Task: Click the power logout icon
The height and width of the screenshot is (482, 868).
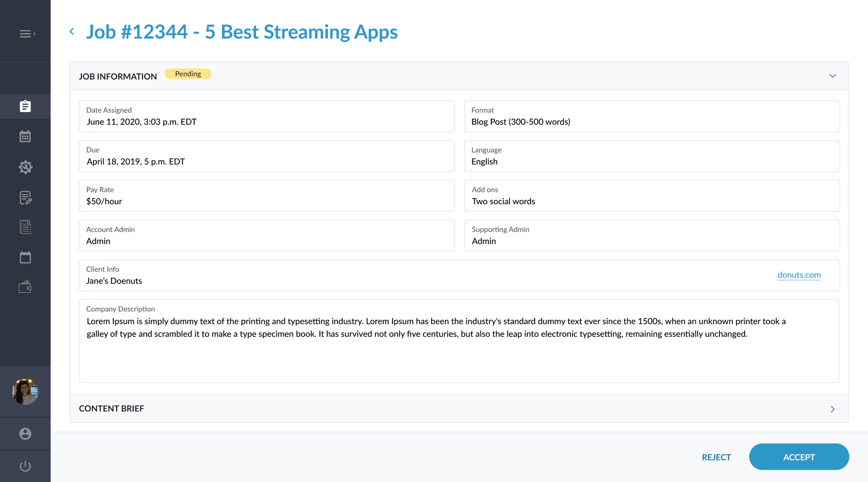Action: click(x=25, y=466)
